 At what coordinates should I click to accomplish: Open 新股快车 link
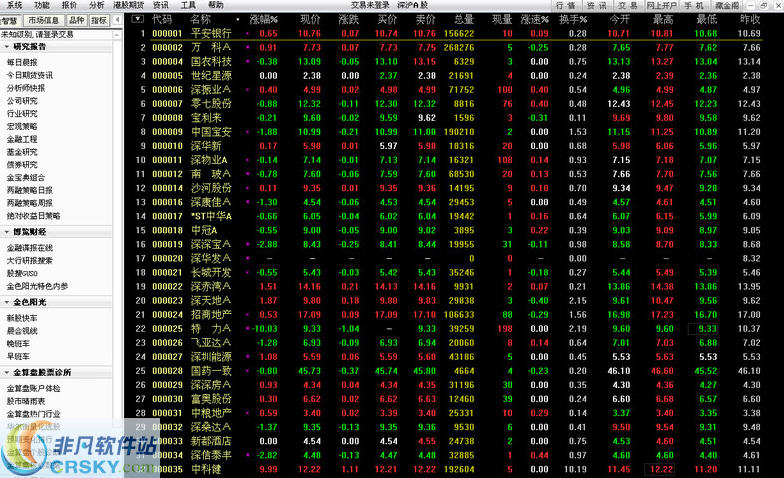22,318
